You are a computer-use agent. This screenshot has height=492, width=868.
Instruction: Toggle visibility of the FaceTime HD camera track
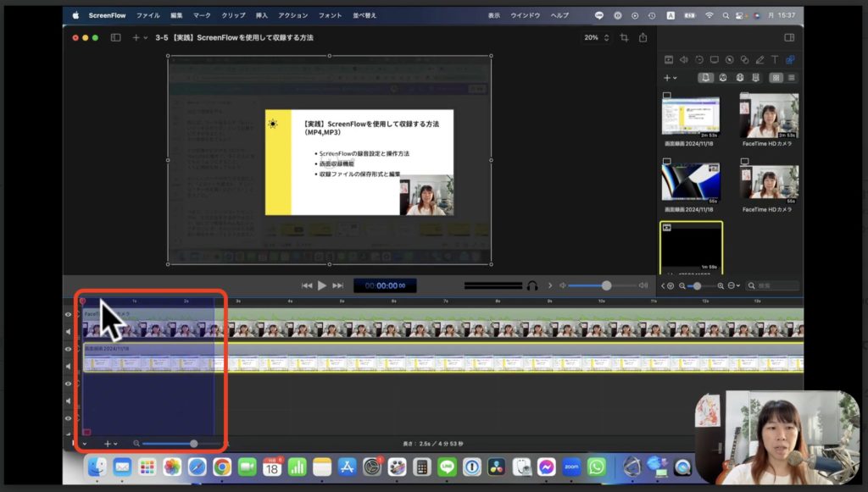[x=69, y=314]
